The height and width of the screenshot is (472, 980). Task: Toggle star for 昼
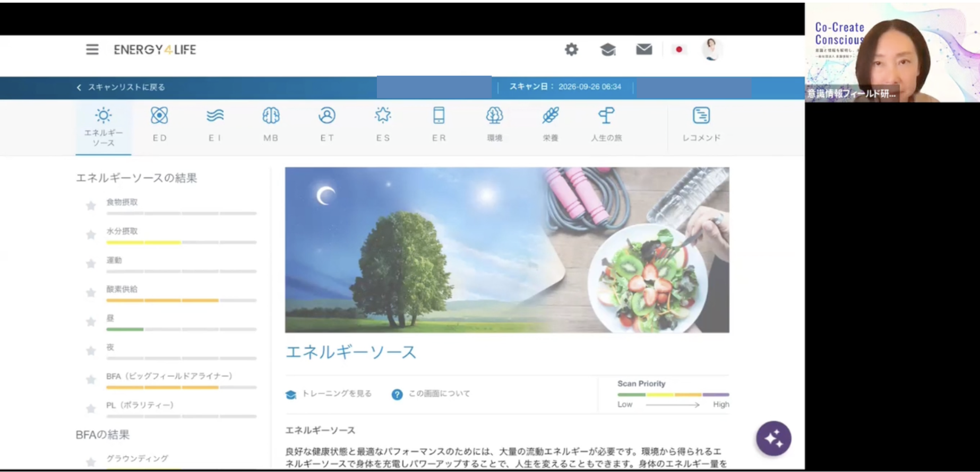(x=91, y=321)
